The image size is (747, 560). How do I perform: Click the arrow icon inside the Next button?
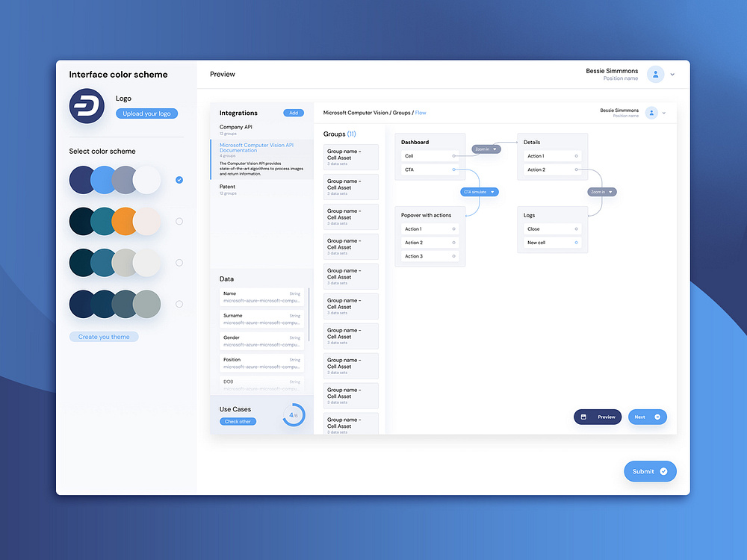(657, 417)
